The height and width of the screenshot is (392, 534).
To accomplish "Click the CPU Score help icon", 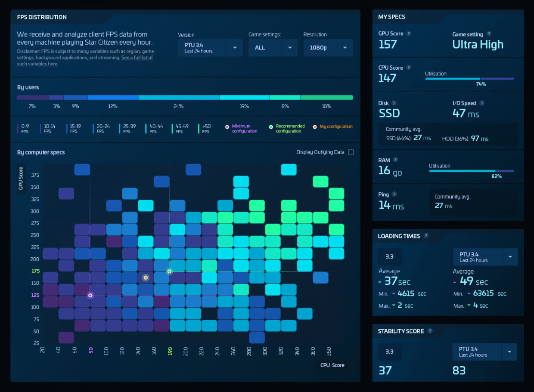I will coord(409,67).
